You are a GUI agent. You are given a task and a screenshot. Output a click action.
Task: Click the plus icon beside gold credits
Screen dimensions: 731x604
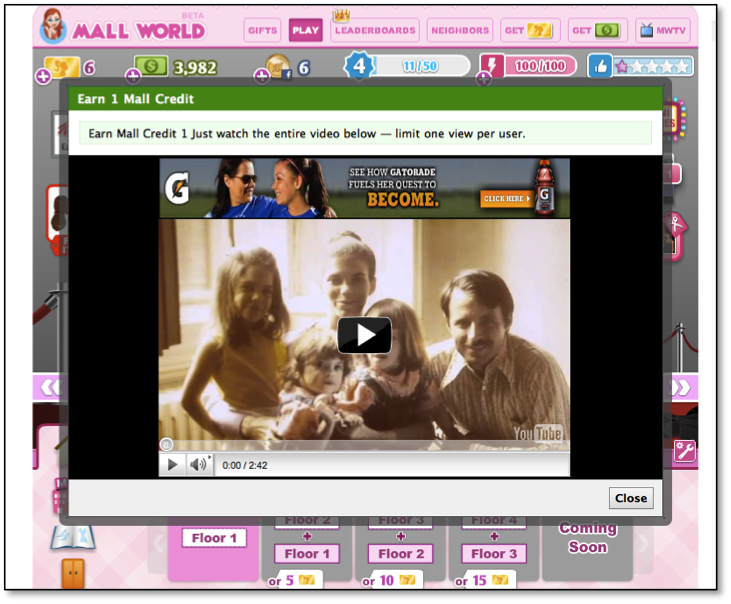43,77
